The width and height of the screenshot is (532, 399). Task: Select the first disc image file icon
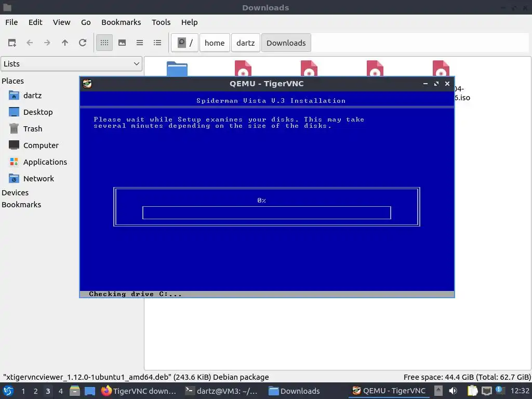pos(243,68)
